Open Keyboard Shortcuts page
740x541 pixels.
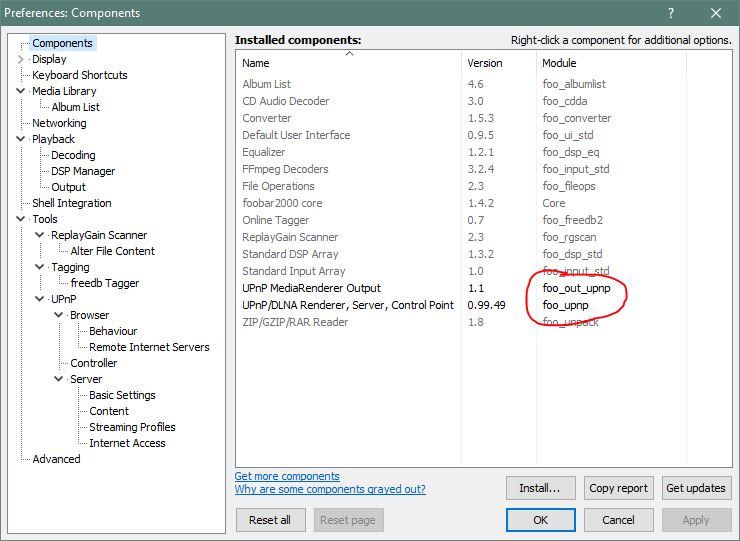pyautogui.click(x=80, y=75)
